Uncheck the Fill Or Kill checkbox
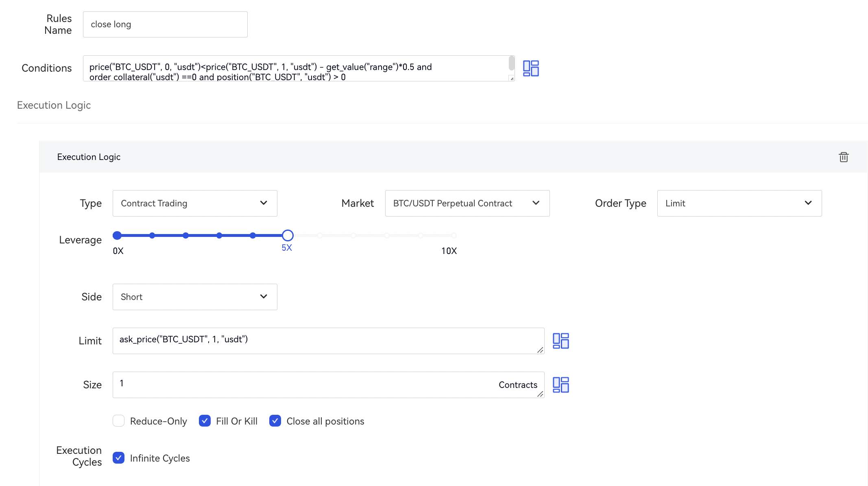The image size is (868, 486). pyautogui.click(x=205, y=421)
